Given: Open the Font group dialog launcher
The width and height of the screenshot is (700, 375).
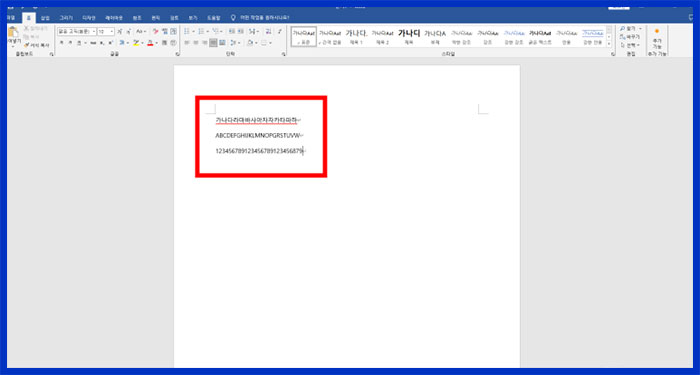Looking at the screenshot, I should click(178, 54).
